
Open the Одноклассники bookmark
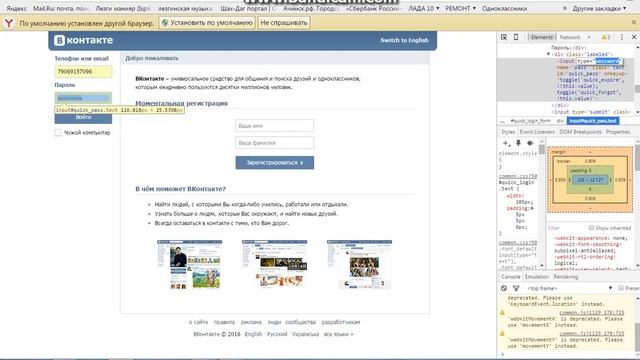(504, 8)
